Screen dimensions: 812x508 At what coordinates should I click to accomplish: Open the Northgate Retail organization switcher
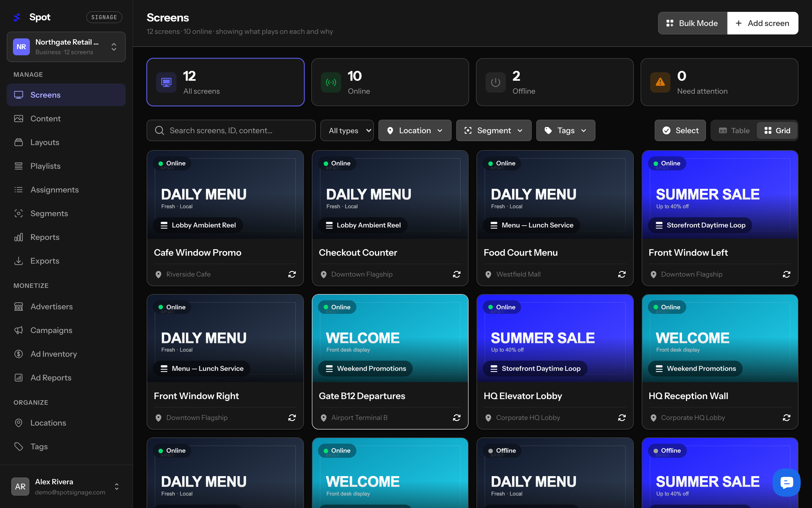point(66,47)
